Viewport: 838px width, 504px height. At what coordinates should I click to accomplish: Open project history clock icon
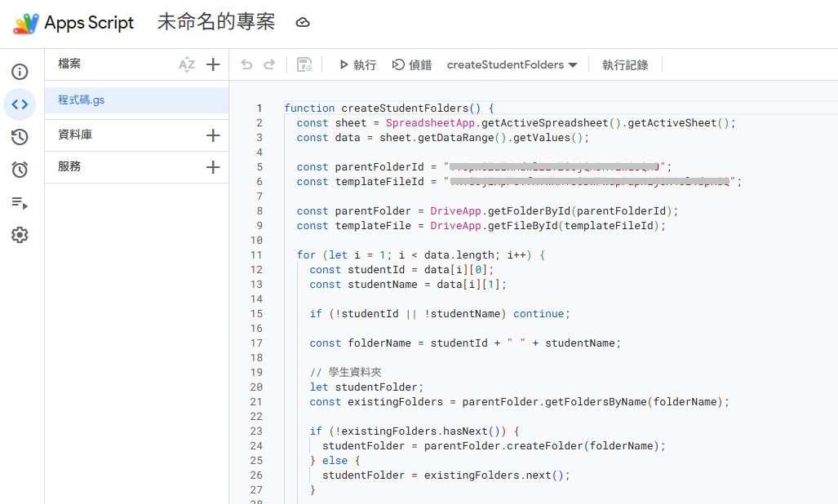[x=20, y=137]
